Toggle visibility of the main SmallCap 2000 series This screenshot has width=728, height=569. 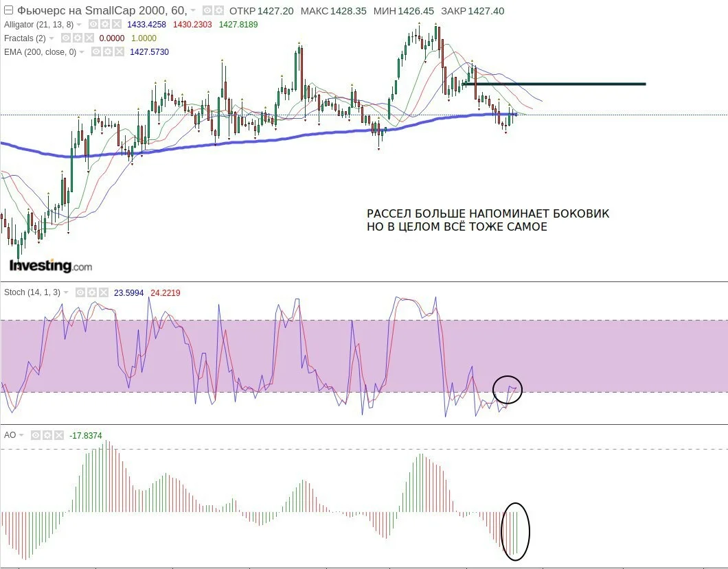[207, 10]
